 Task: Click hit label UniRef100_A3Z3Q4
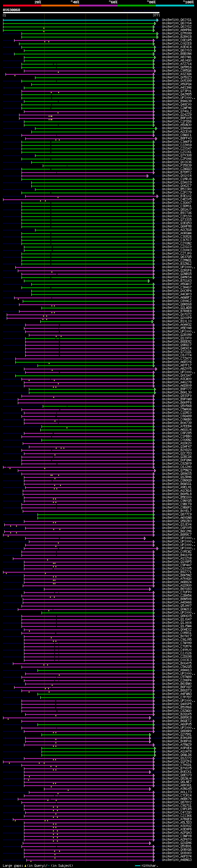click(x=177, y=74)
